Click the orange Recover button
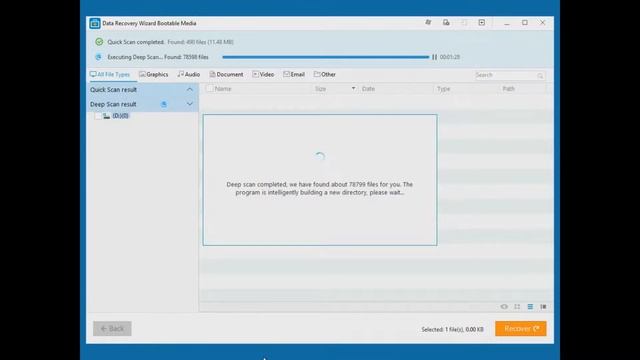This screenshot has height=360, width=640. [521, 329]
